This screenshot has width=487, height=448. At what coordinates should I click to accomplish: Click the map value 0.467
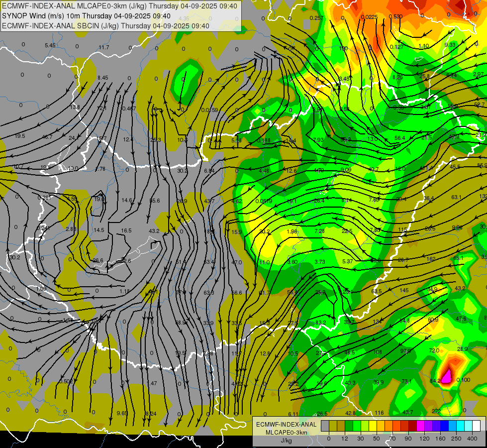coord(129,109)
